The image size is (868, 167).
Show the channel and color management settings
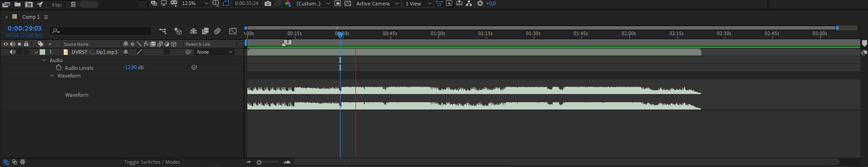pyautogui.click(x=288, y=3)
